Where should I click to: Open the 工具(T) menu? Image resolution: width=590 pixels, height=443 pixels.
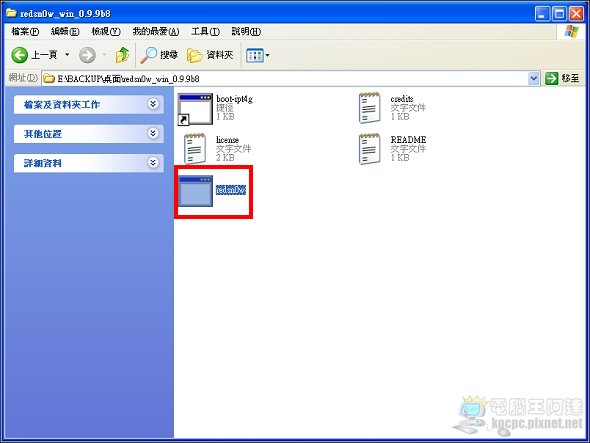205,31
